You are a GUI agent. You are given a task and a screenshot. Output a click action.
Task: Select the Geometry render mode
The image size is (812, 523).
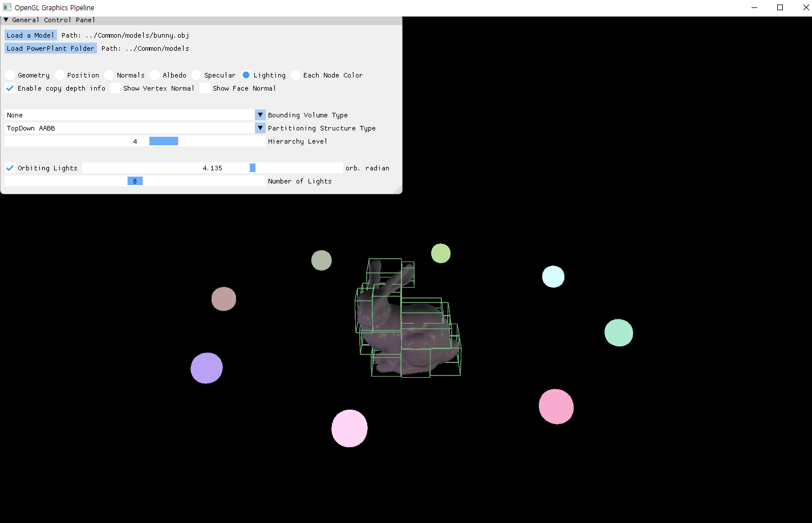pyautogui.click(x=9, y=75)
